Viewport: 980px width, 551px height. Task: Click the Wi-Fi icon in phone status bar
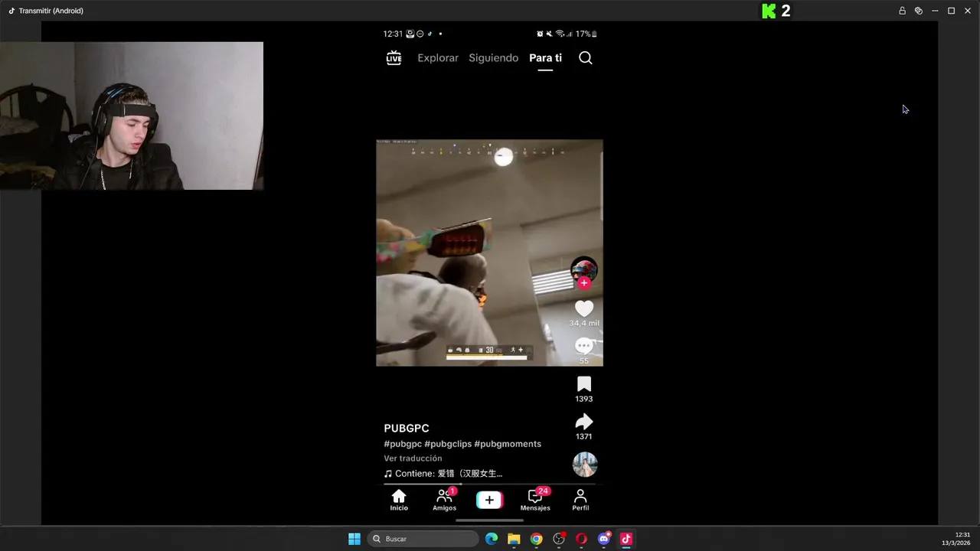[x=560, y=34]
